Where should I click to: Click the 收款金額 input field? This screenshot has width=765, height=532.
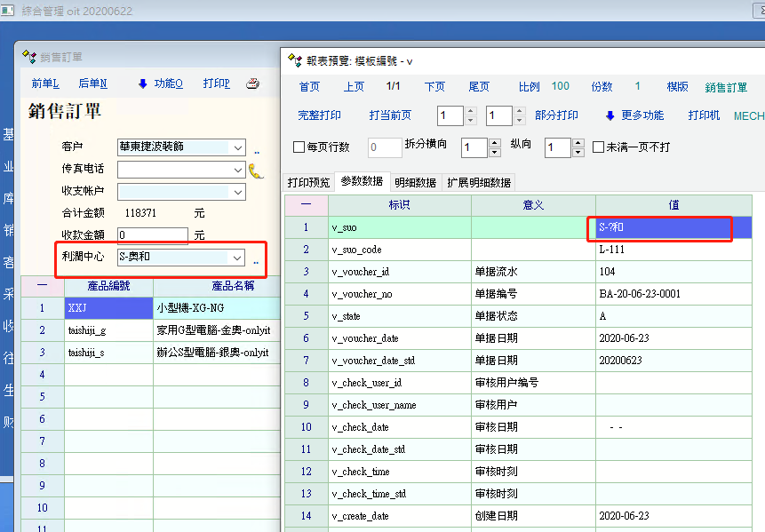[152, 235]
